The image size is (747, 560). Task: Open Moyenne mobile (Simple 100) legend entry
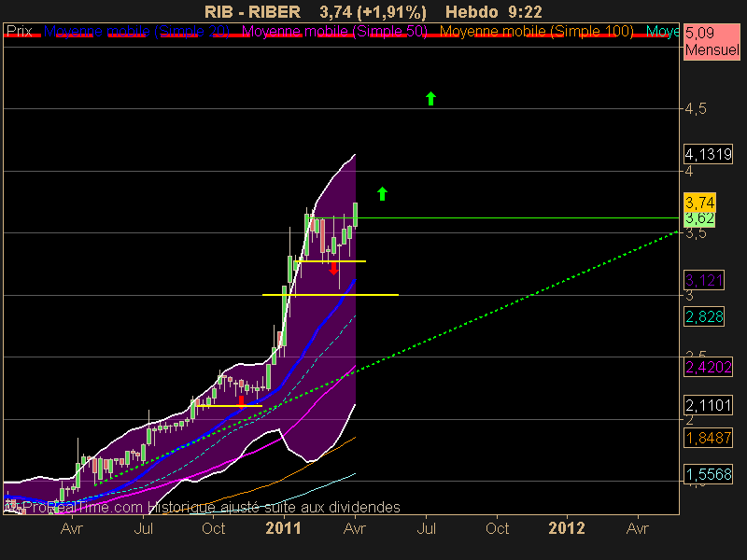pos(536,32)
